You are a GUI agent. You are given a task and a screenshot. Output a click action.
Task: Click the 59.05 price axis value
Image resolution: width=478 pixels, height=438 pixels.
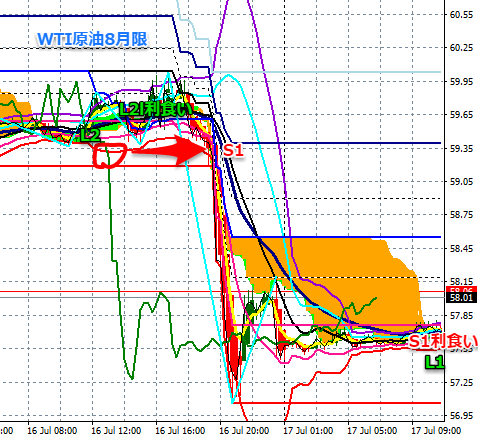coord(461,182)
